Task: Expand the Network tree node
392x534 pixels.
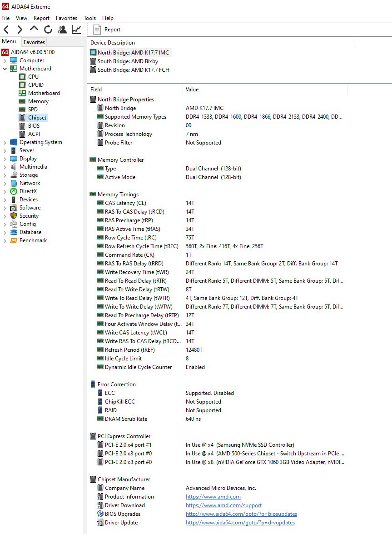Action: click(5, 183)
